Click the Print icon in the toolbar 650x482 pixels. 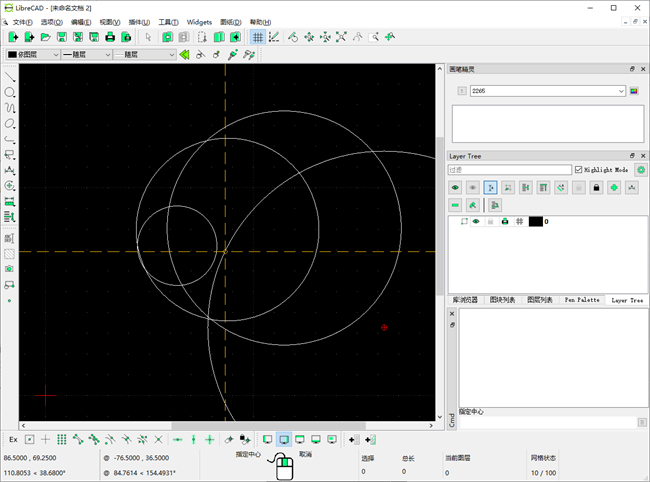point(110,37)
